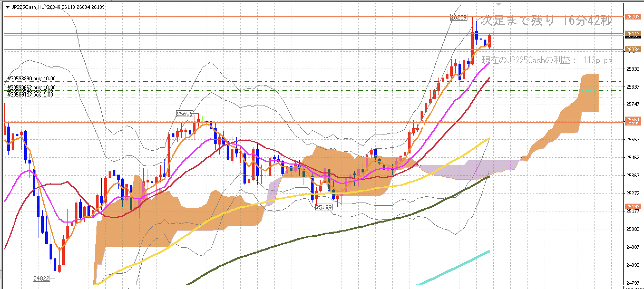Click the 25747 value on price scale
Image resolution: width=644 pixels, height=289 pixels.
[x=633, y=104]
